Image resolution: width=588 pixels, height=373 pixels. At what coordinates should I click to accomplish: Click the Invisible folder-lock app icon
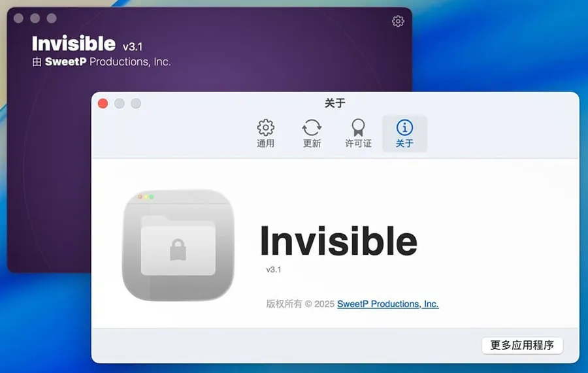pos(178,246)
